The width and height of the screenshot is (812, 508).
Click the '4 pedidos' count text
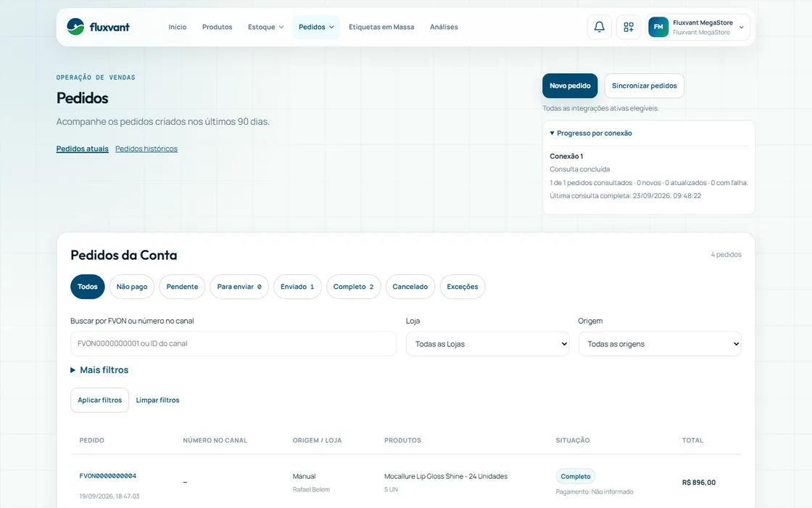726,255
